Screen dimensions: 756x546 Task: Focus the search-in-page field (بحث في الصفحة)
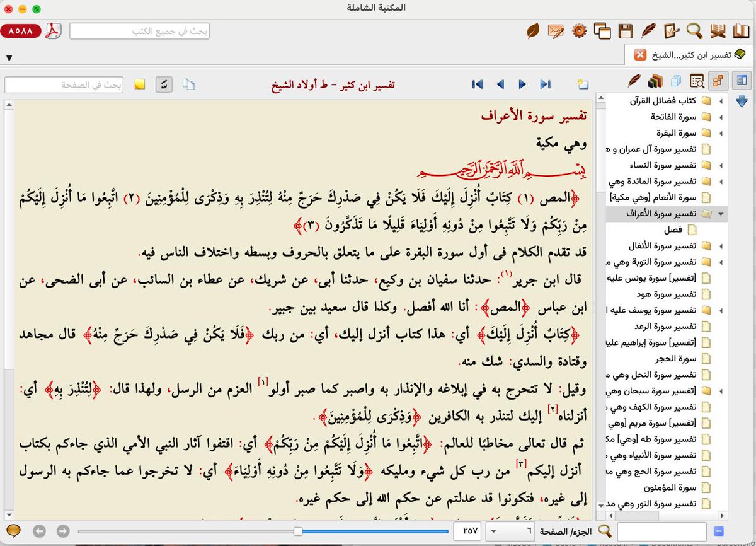click(64, 84)
